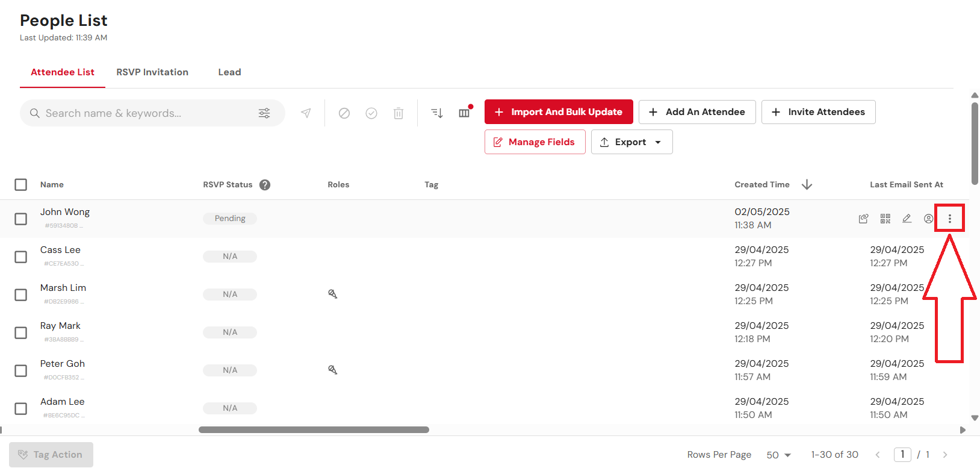Screen dimensions: 980x471
Task: Select Peter Goh's row checkbox
Action: tap(21, 370)
